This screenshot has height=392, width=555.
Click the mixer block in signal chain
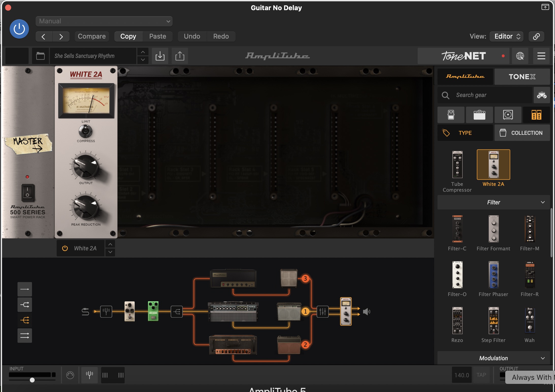pyautogui.click(x=322, y=312)
